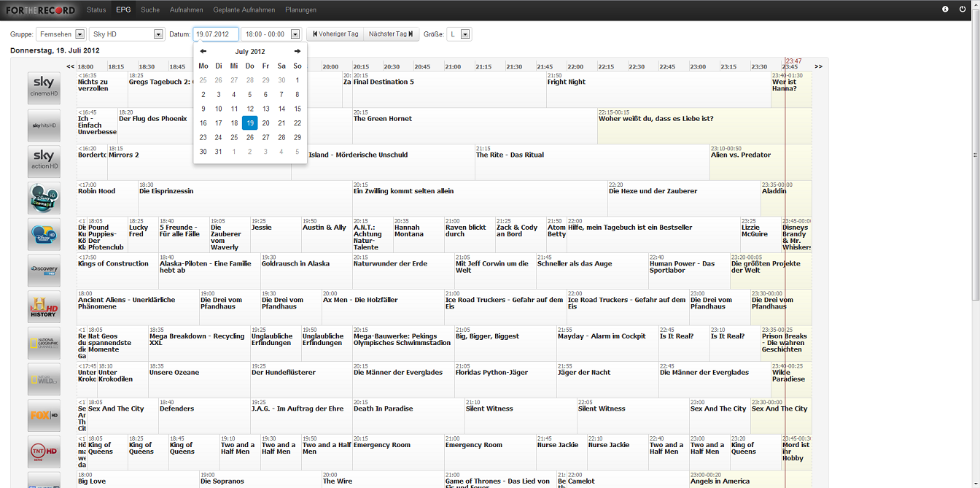Image resolution: width=980 pixels, height=488 pixels.
Task: Open the Sky Action HD channel logo
Action: 44,162
